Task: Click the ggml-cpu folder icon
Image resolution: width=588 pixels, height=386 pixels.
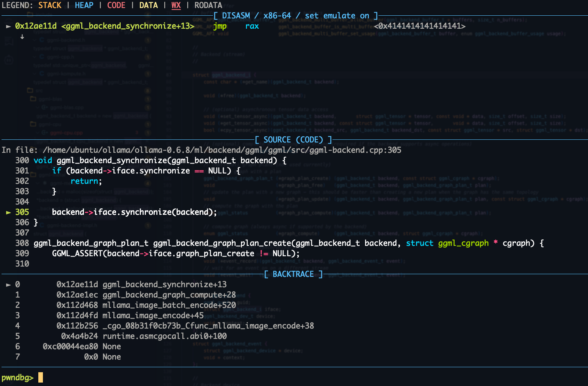Action: point(32,124)
